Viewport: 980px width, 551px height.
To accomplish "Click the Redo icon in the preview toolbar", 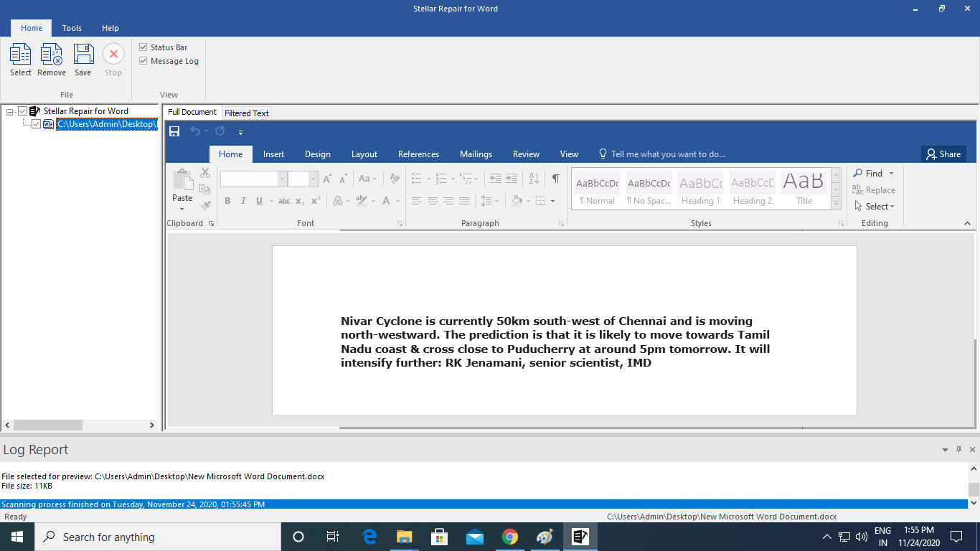I will (220, 131).
